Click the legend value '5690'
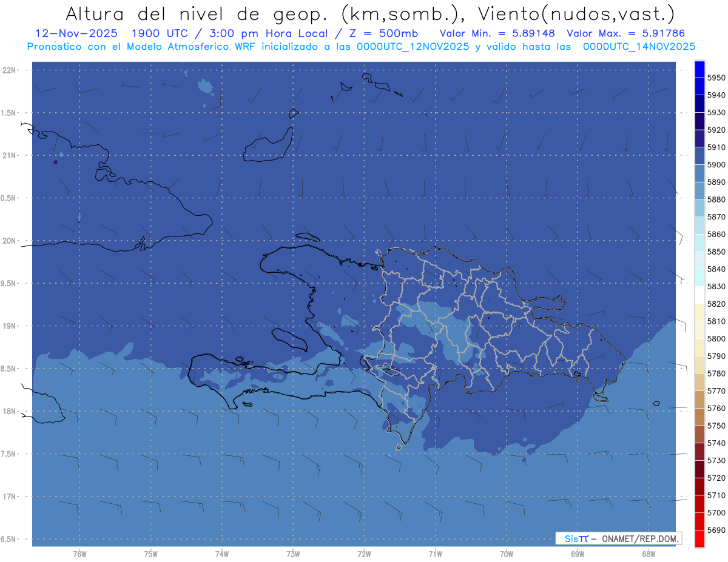 coord(716,530)
